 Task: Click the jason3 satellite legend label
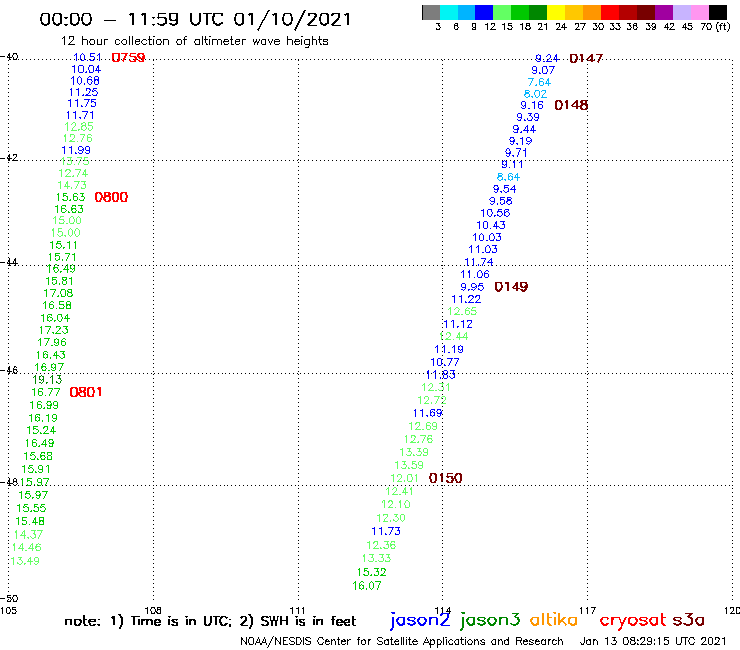pyautogui.click(x=490, y=620)
